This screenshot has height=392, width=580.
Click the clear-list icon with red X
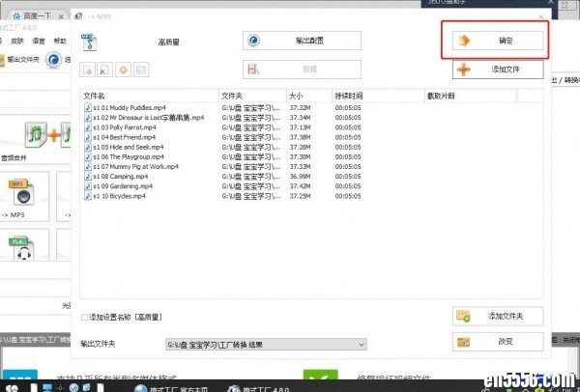[105, 70]
